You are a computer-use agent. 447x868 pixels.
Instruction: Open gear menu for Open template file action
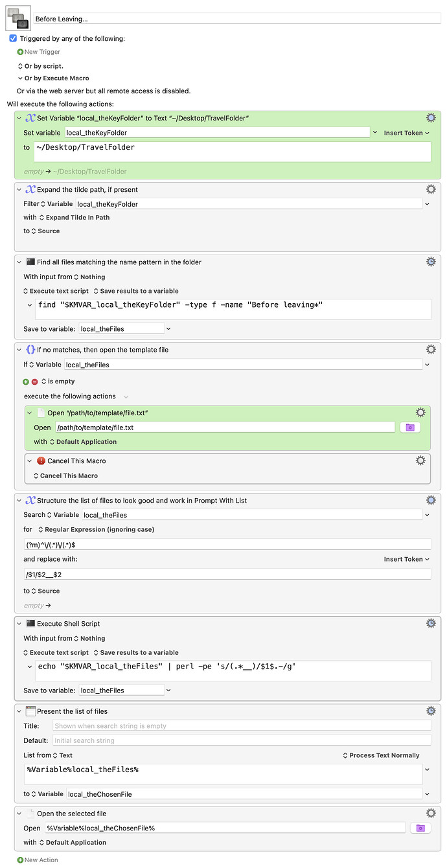pos(420,413)
